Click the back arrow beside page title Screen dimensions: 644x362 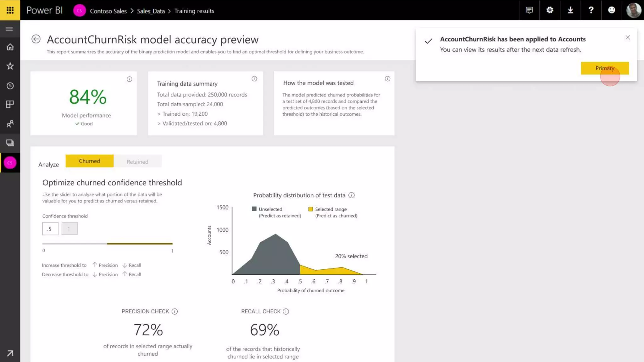[x=36, y=39]
